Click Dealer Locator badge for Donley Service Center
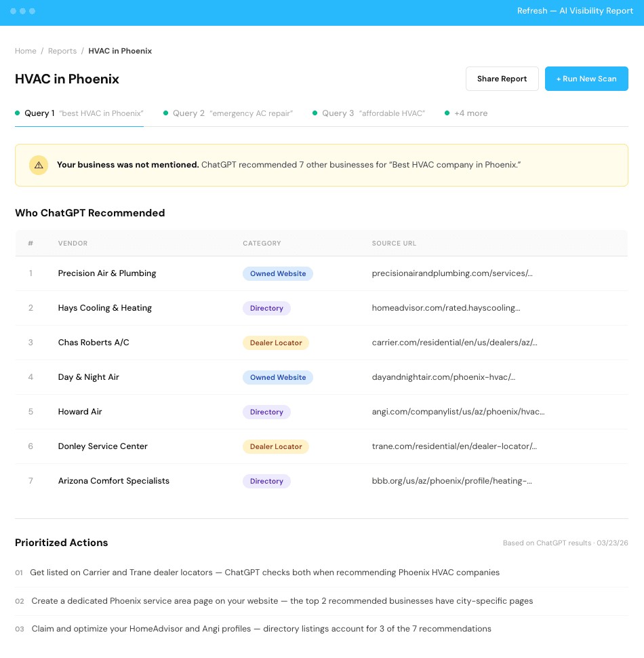This screenshot has height=658, width=644. click(x=276, y=446)
